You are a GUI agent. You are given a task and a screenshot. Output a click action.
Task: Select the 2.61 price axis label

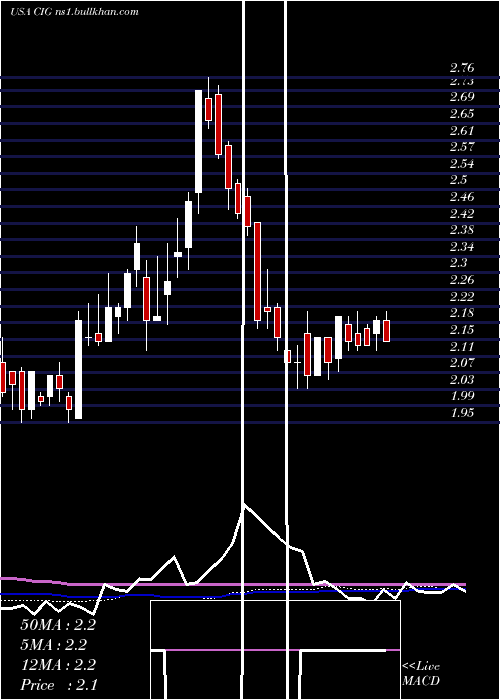[462, 130]
